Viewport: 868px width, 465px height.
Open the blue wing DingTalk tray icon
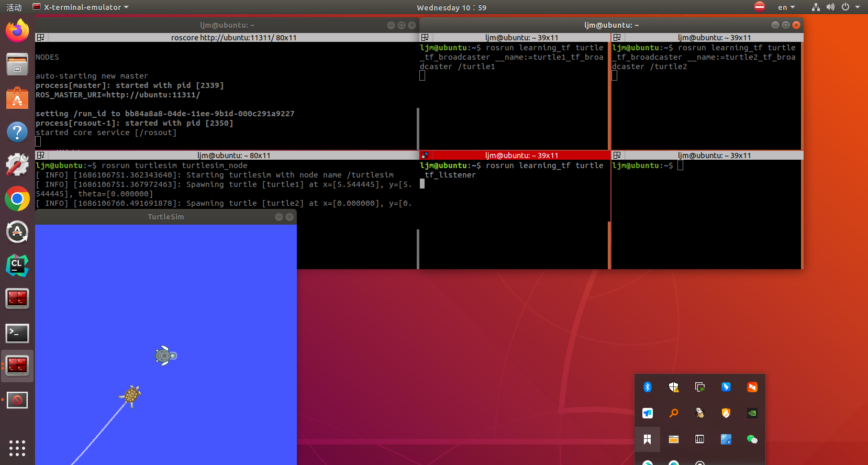tap(726, 387)
